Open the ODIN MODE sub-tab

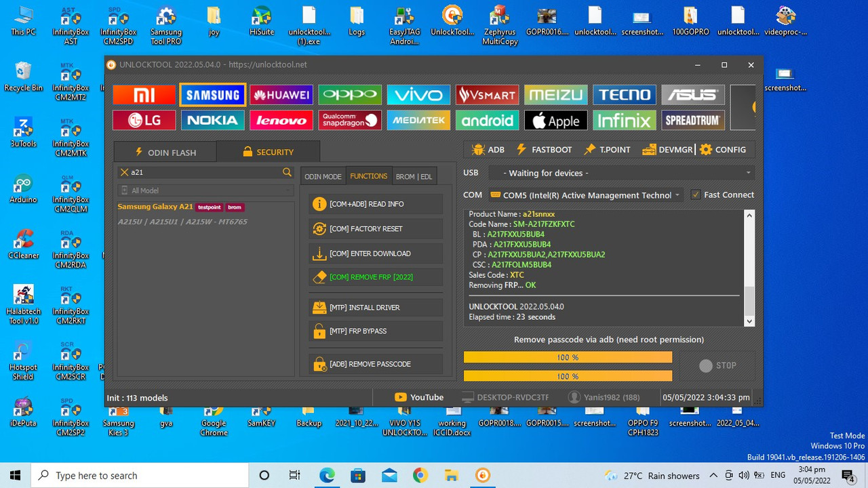pos(323,176)
